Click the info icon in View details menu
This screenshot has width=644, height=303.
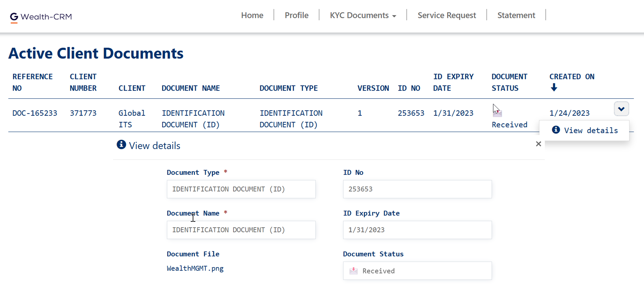coord(556,130)
